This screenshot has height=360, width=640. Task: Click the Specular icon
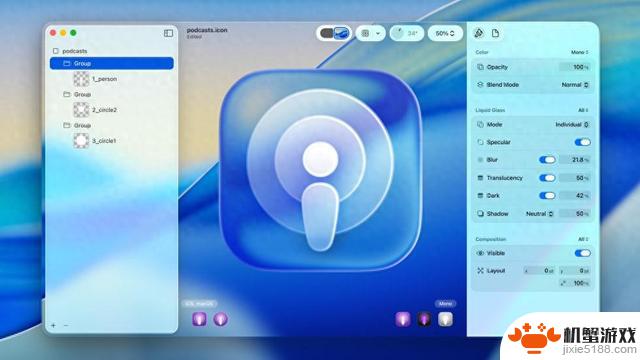[x=480, y=142]
